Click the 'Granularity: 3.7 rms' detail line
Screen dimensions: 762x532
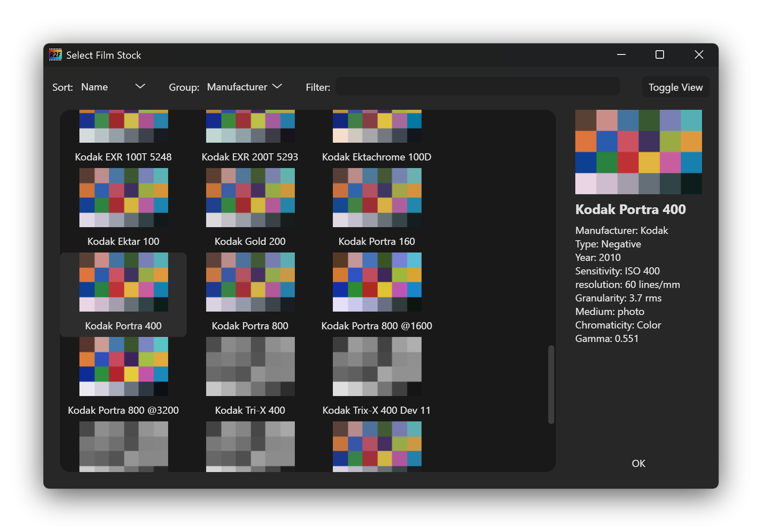[618, 298]
